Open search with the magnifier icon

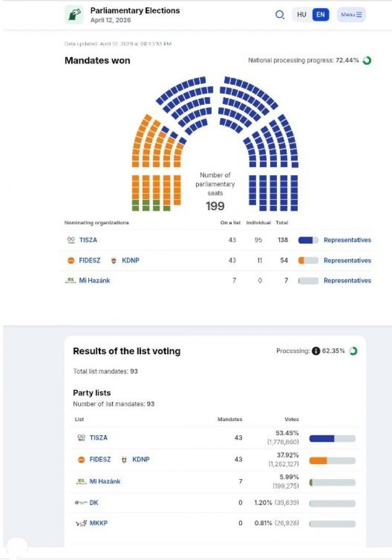[x=279, y=15]
